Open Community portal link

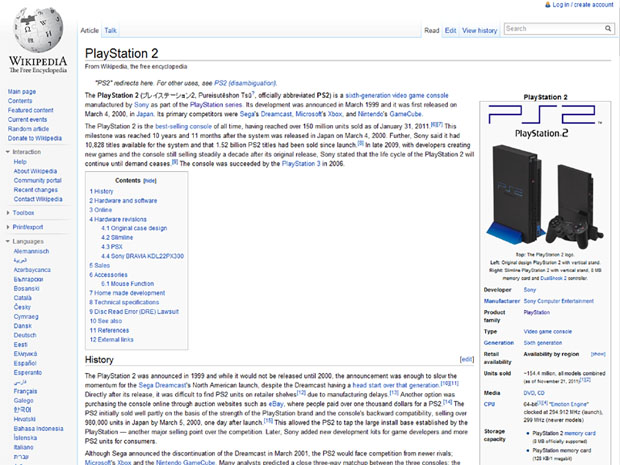38,180
